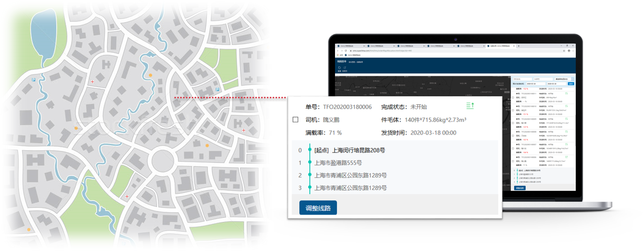Tick the checkbox for order TFO202003180007 on laptop
The image size is (644, 251).
(x=513, y=148)
